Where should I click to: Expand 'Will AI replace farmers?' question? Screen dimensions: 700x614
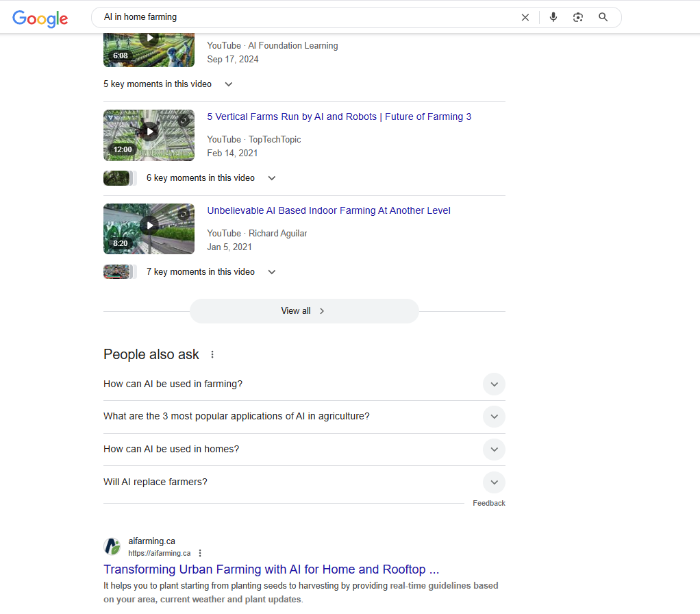(x=304, y=482)
